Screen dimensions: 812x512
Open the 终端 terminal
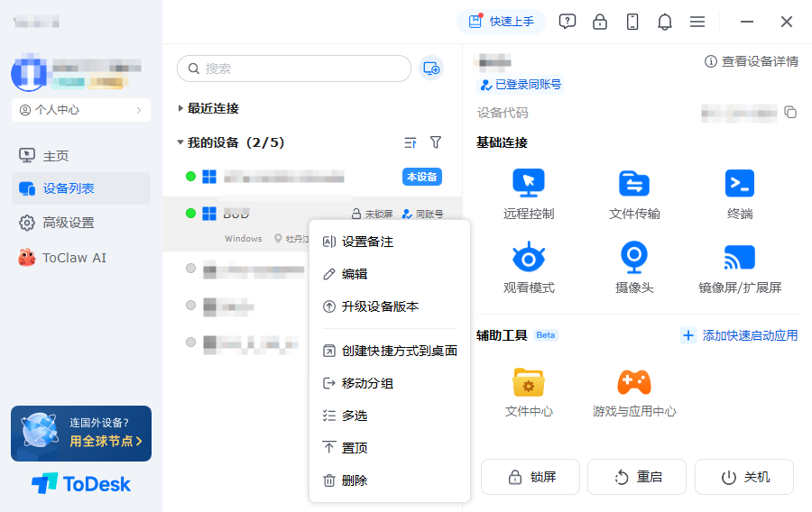740,194
